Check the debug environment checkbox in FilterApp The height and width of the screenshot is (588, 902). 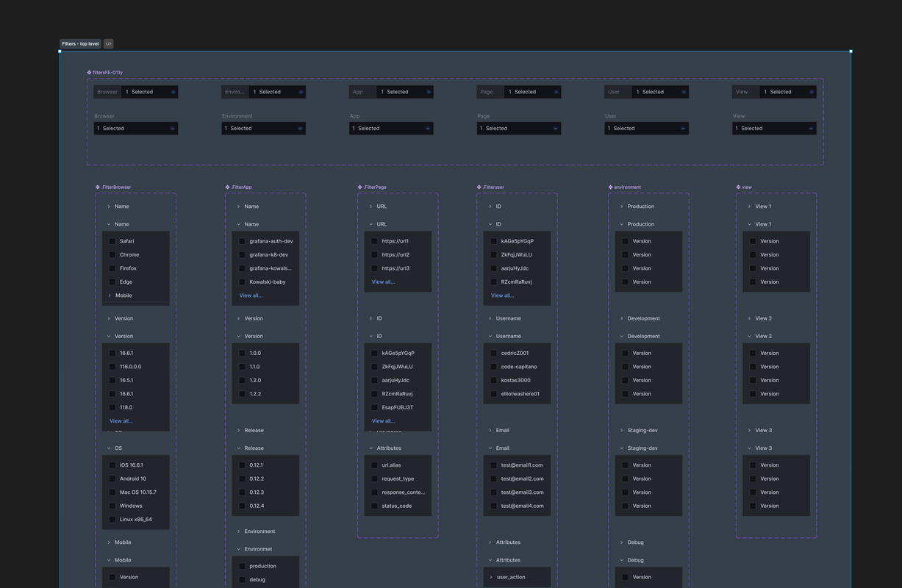click(242, 580)
